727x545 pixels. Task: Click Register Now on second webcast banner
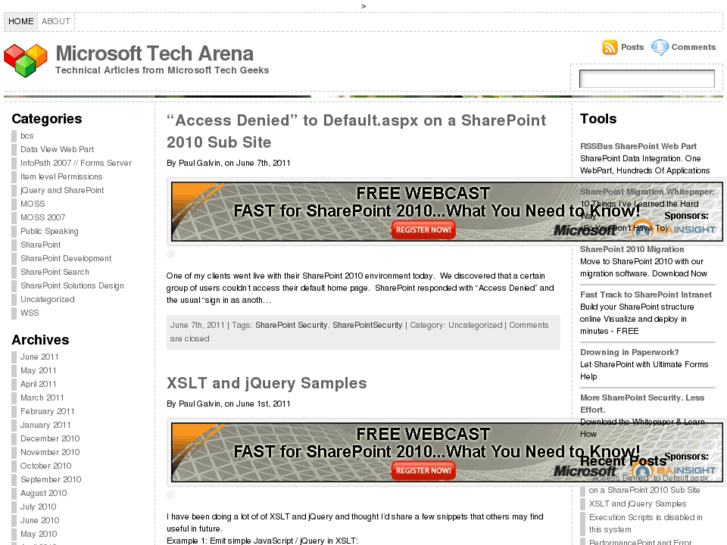point(423,470)
